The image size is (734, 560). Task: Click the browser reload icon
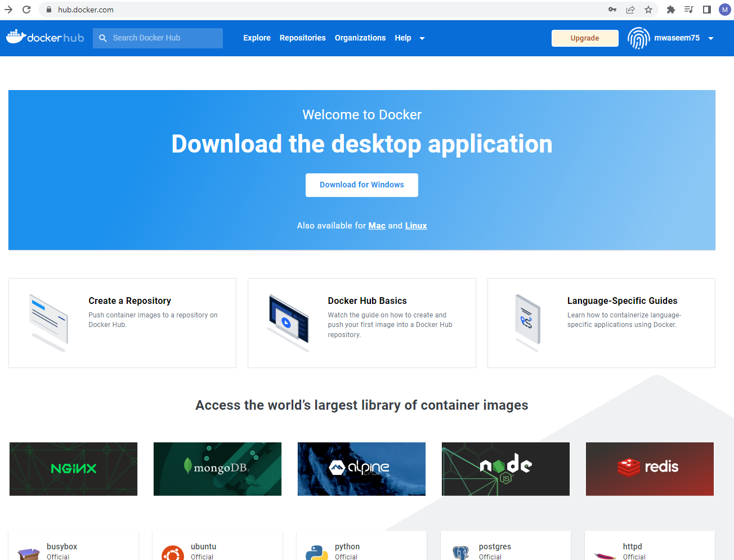26,10
